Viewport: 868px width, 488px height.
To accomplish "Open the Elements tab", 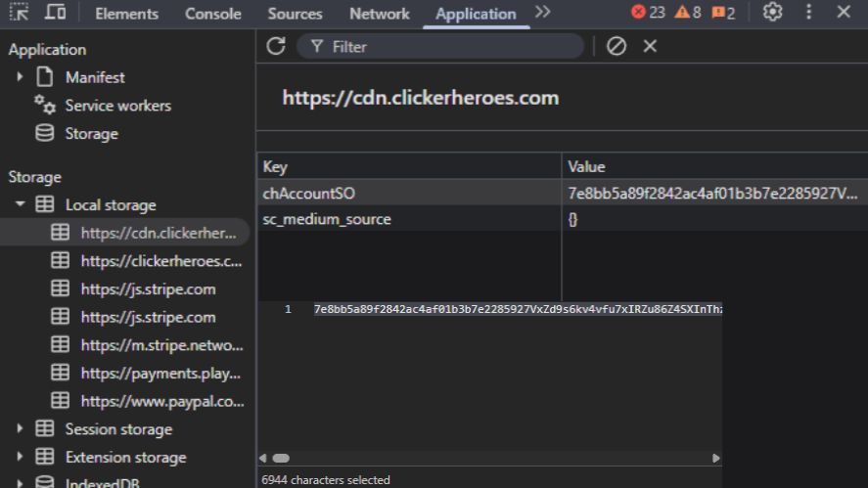I will click(127, 14).
